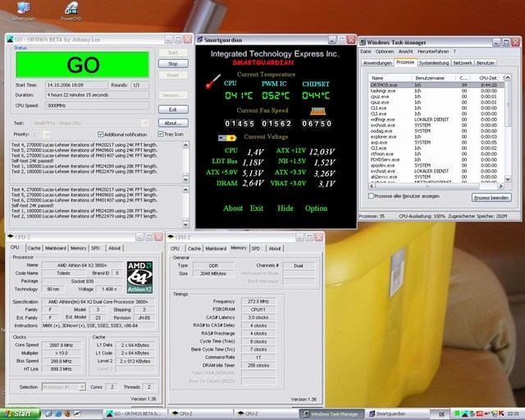This screenshot has height=420, width=525.
Task: Activate the Smartguardian taskbar button
Action: (x=398, y=414)
